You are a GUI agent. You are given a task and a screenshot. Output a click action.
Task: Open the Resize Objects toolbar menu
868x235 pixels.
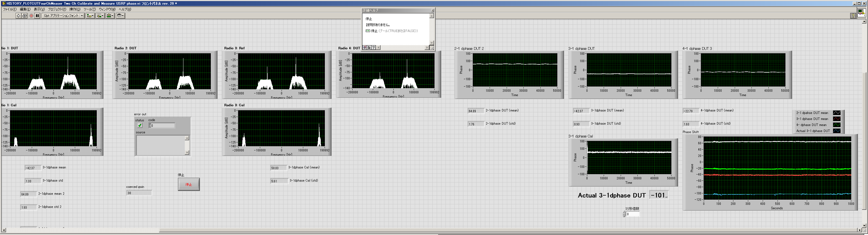tap(110, 16)
